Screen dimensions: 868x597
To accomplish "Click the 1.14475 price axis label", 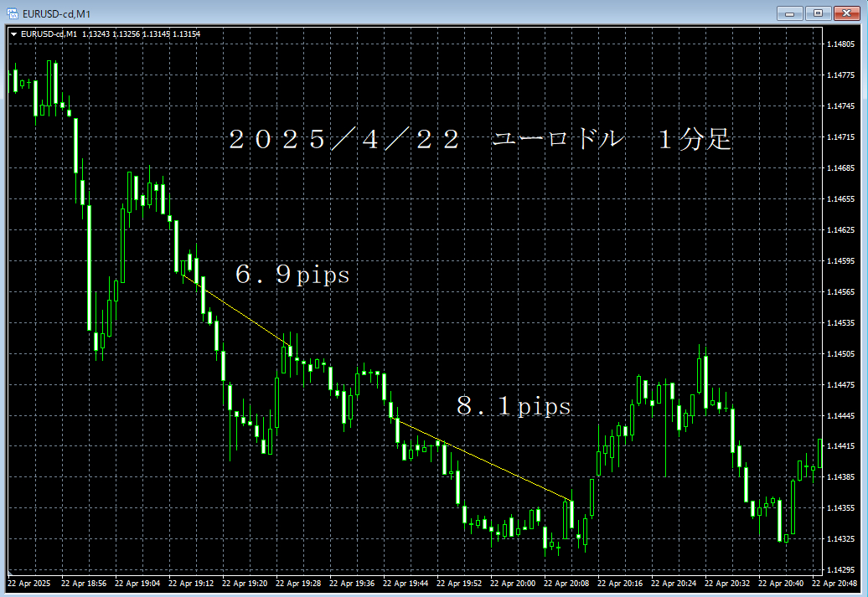I will 840,385.
